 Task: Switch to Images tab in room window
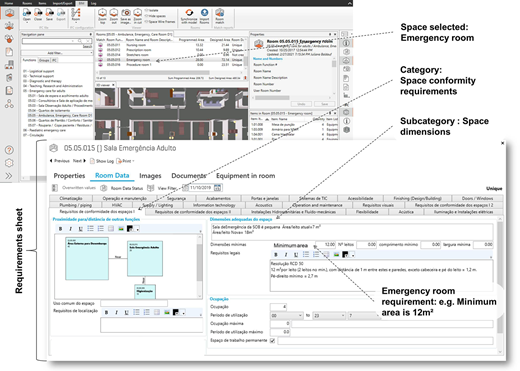click(x=150, y=176)
